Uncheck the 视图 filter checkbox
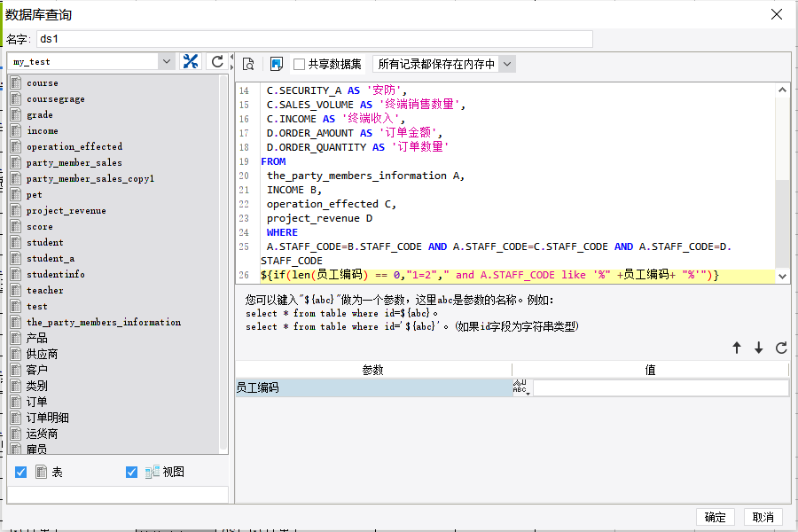 click(131, 473)
